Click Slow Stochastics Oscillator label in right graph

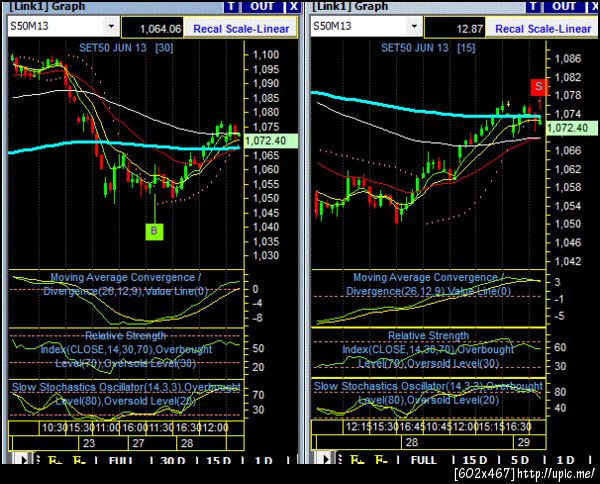(428, 393)
